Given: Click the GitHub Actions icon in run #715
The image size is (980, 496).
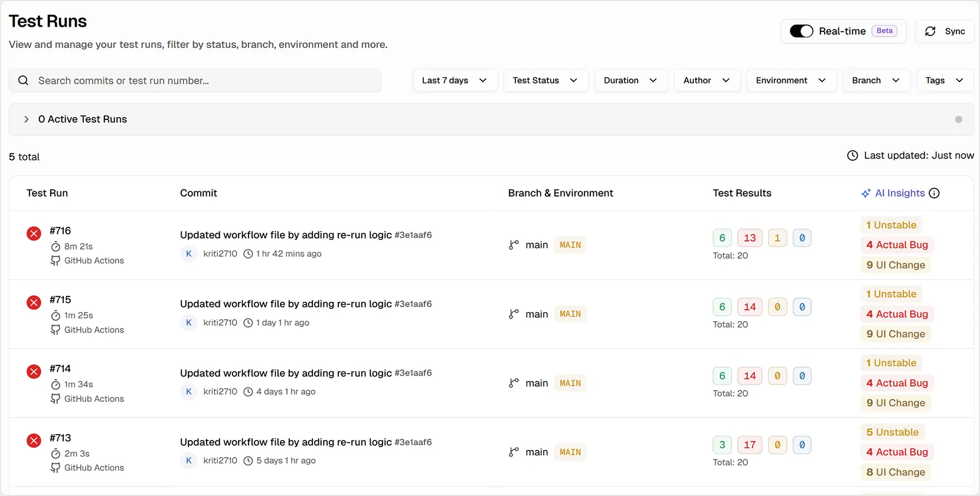Looking at the screenshot, I should [x=55, y=329].
